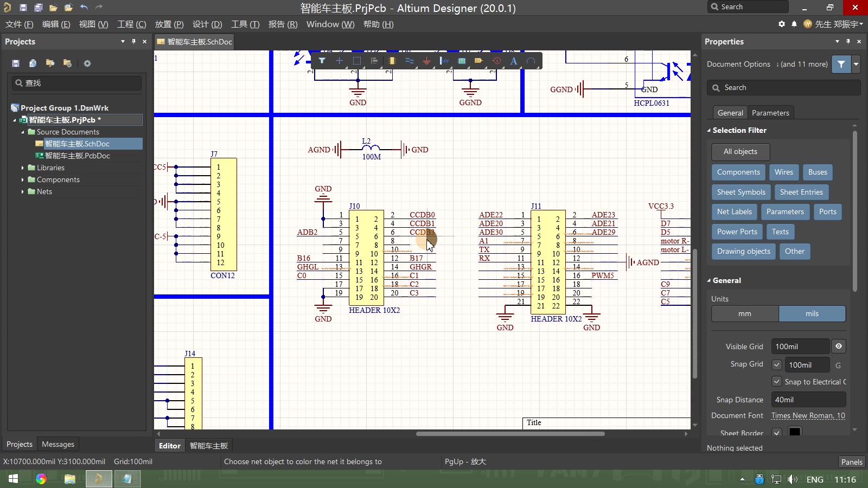Click the All objects filter button
This screenshot has height=488, width=868.
coord(741,152)
